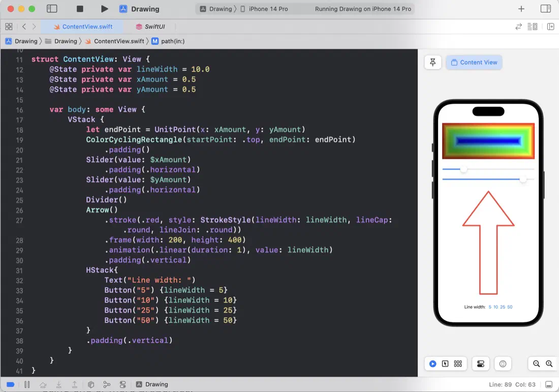The width and height of the screenshot is (559, 392).
Task: Select the ContentView.swift tab
Action: (83, 26)
